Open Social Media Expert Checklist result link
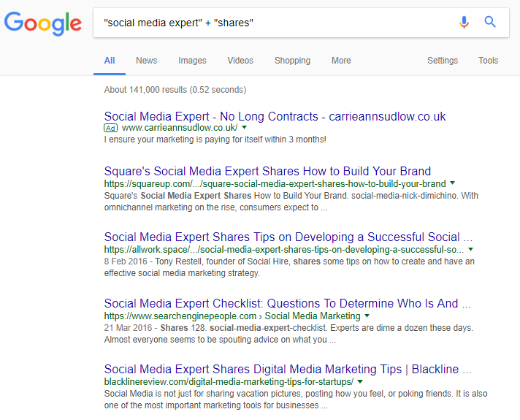 (x=281, y=303)
